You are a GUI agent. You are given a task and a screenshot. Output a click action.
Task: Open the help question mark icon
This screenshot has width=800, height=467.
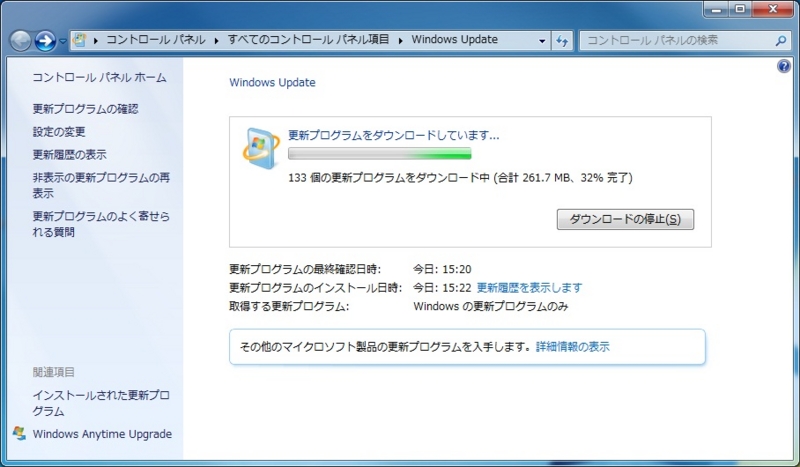(x=784, y=66)
